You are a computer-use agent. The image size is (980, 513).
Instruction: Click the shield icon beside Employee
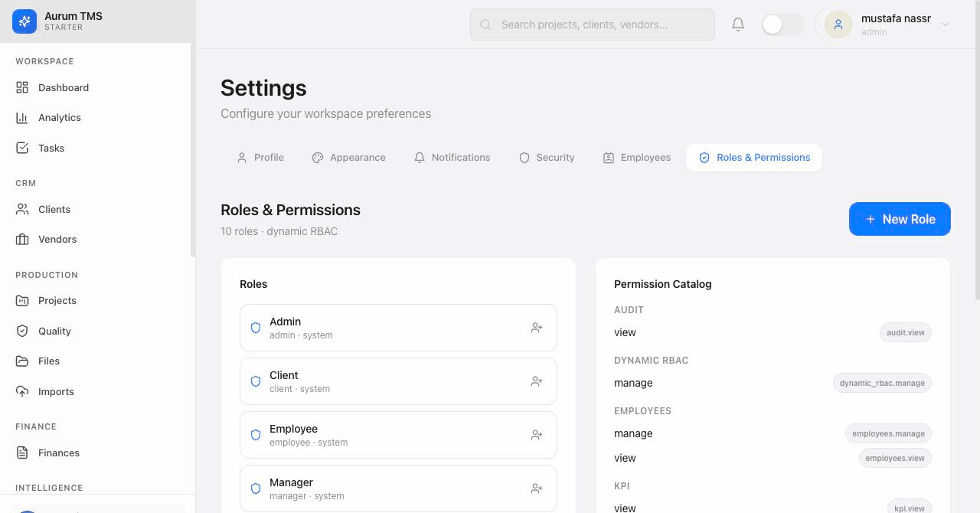[256, 435]
